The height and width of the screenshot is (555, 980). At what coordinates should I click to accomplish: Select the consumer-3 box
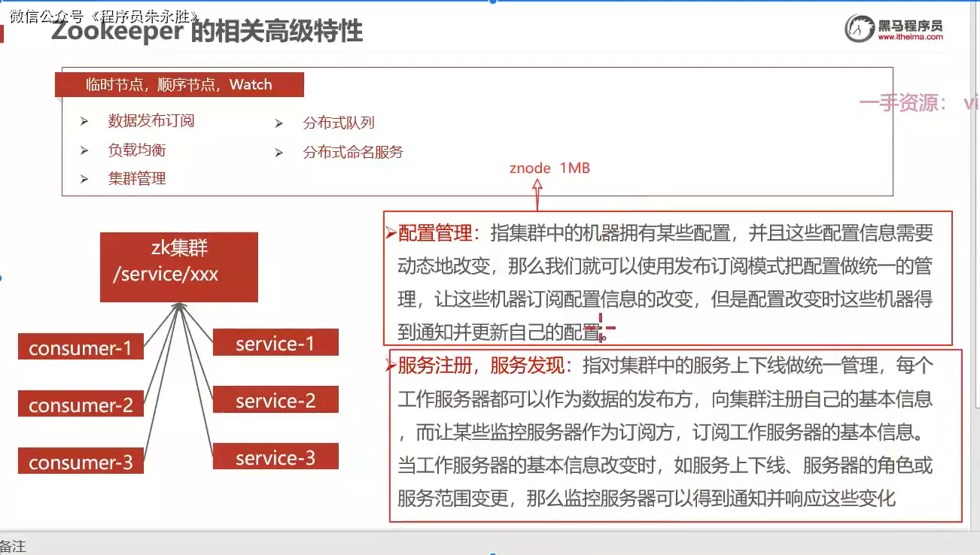[x=81, y=462]
